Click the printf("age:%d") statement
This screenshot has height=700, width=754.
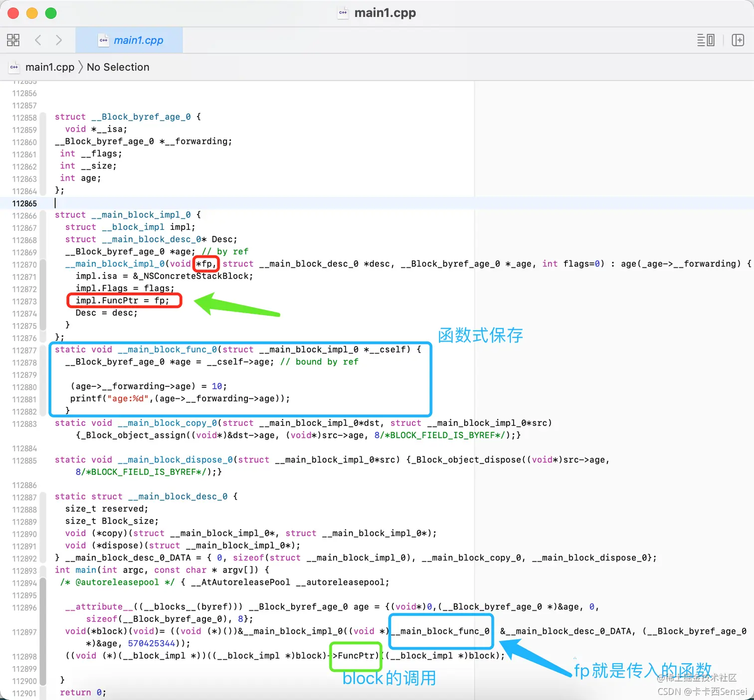click(180, 398)
